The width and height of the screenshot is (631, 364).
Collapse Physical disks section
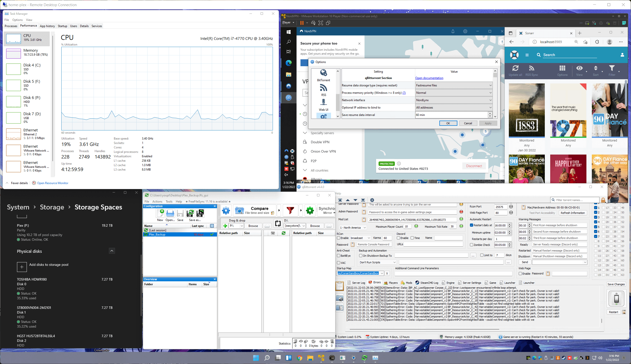[x=112, y=251]
